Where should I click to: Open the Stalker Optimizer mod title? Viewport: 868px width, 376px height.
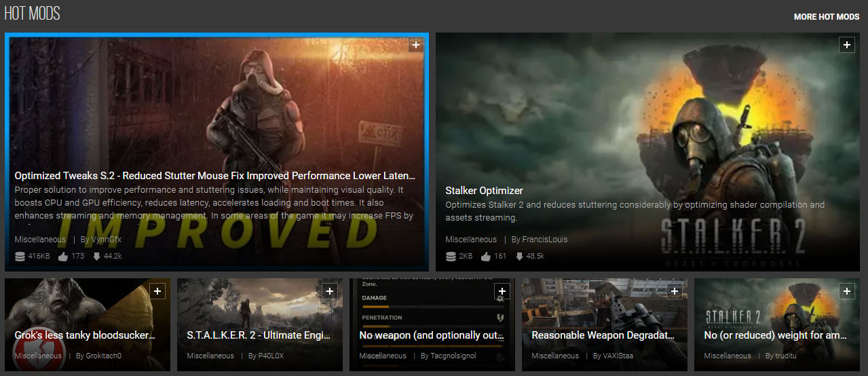[x=484, y=191]
